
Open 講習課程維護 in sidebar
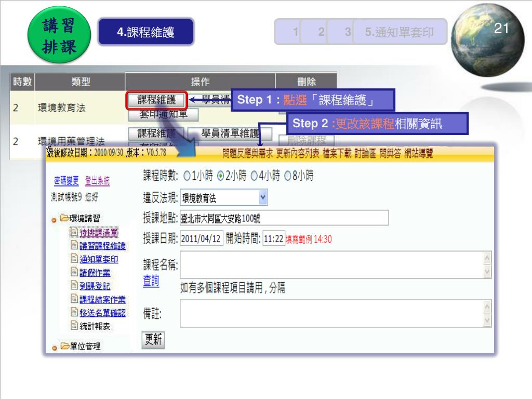coord(102,246)
